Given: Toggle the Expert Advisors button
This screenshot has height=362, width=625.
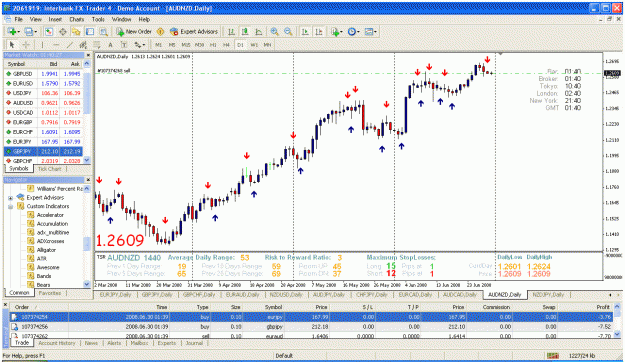Looking at the screenshot, I should (x=194, y=31).
